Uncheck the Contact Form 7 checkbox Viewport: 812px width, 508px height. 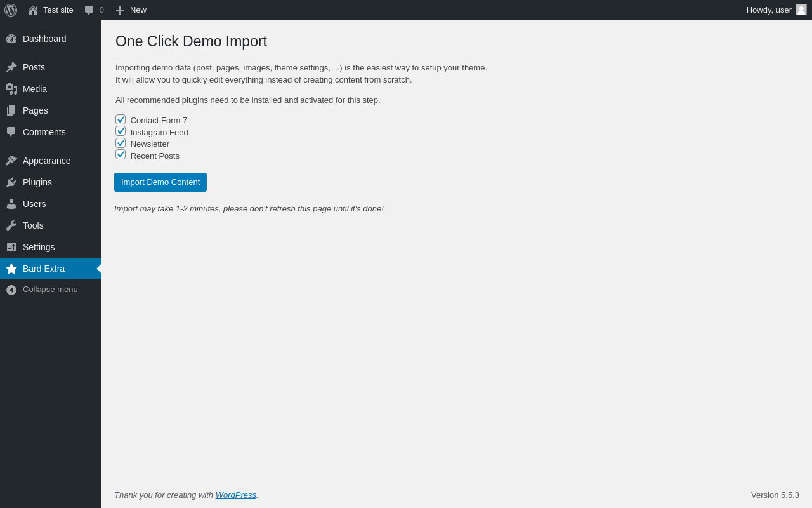pos(121,119)
